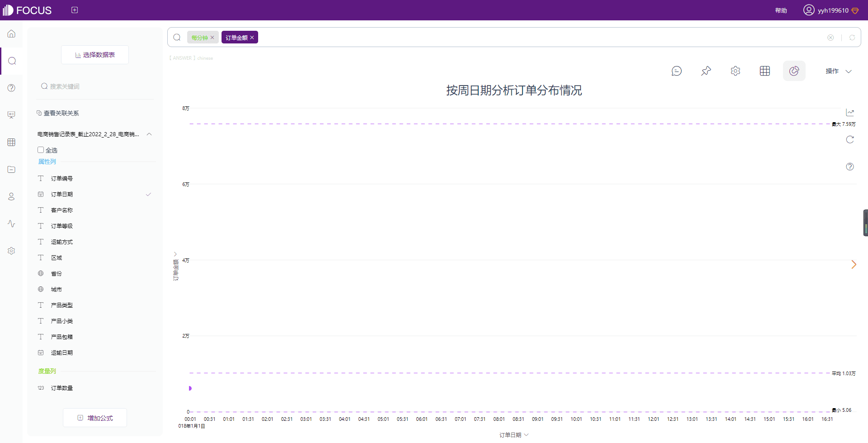Collapse the 电商销售记录表 data table section

tap(149, 134)
